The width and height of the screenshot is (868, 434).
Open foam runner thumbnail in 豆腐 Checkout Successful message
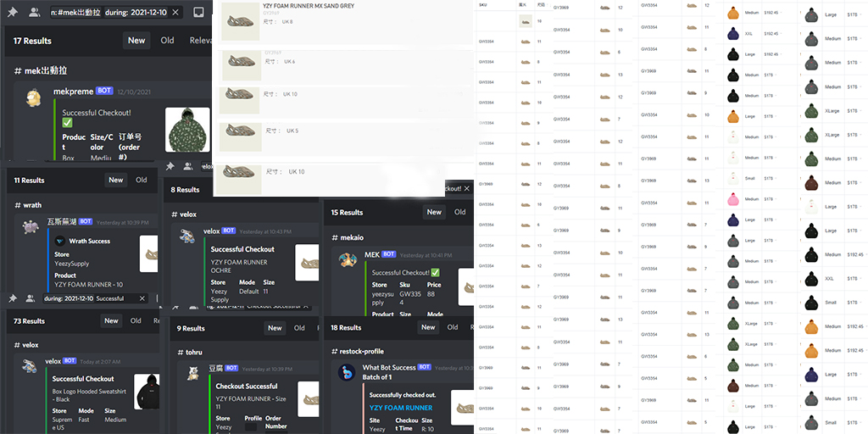click(x=309, y=398)
